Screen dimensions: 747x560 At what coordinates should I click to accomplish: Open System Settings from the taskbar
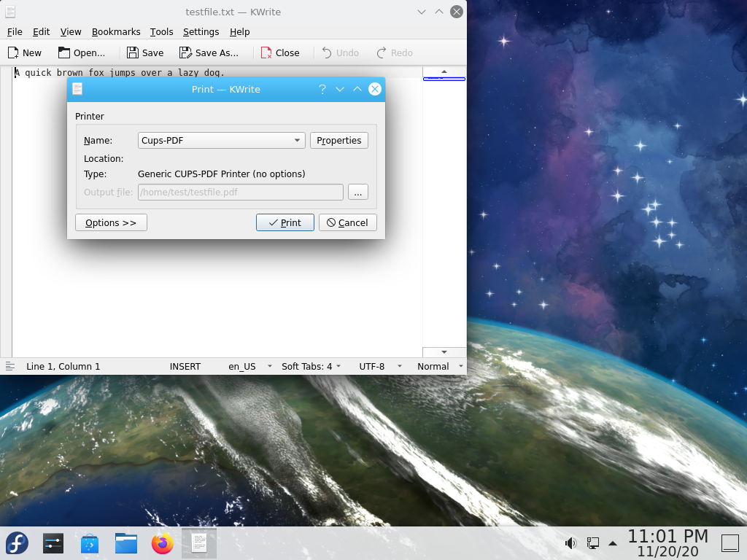click(53, 543)
